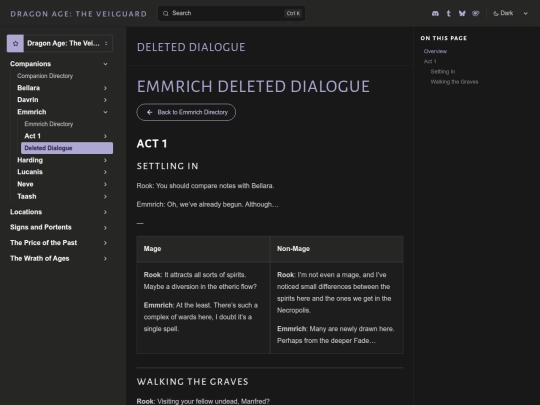The height and width of the screenshot is (405, 540).
Task: Collapse the Companions section chevron
Action: coord(105,64)
